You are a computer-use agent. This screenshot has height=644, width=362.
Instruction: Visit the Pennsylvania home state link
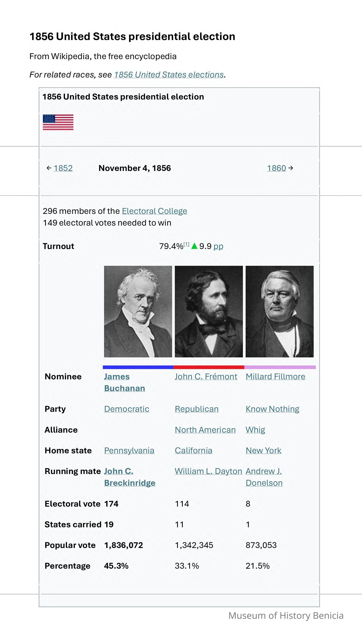(129, 450)
